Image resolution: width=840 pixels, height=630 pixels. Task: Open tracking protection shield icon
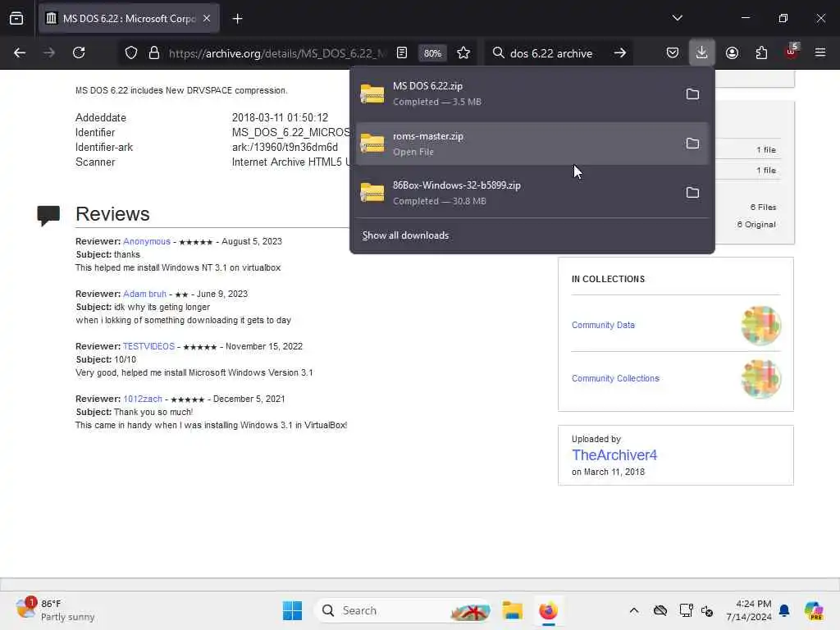pyautogui.click(x=131, y=53)
